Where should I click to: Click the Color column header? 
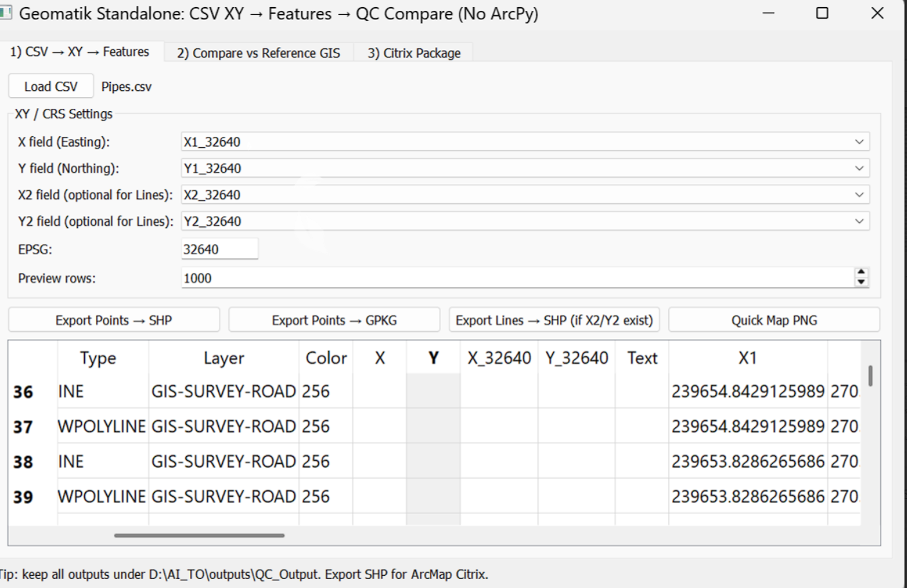pos(326,358)
